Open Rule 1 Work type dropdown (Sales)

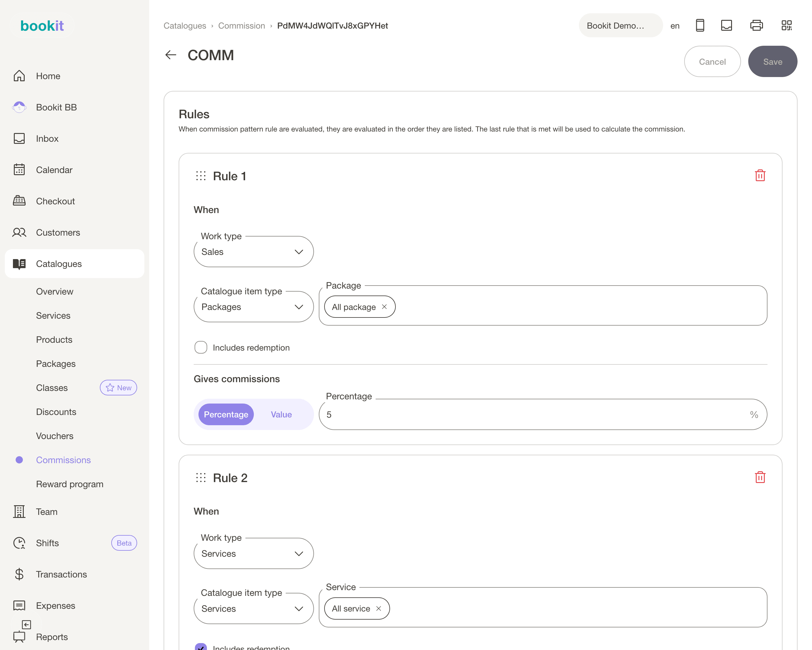(254, 252)
